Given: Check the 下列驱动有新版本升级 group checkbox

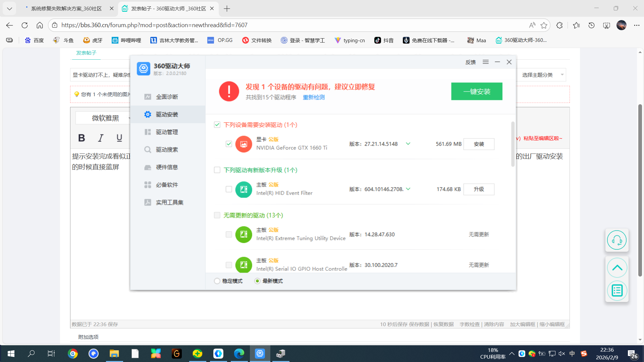Looking at the screenshot, I should tap(217, 170).
